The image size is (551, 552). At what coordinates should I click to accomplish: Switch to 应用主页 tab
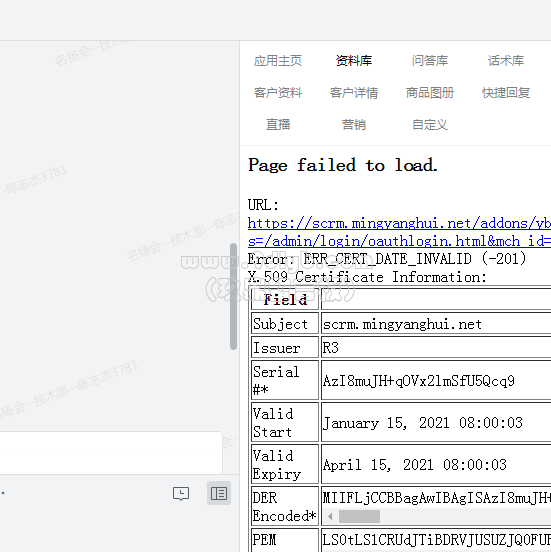[278, 61]
